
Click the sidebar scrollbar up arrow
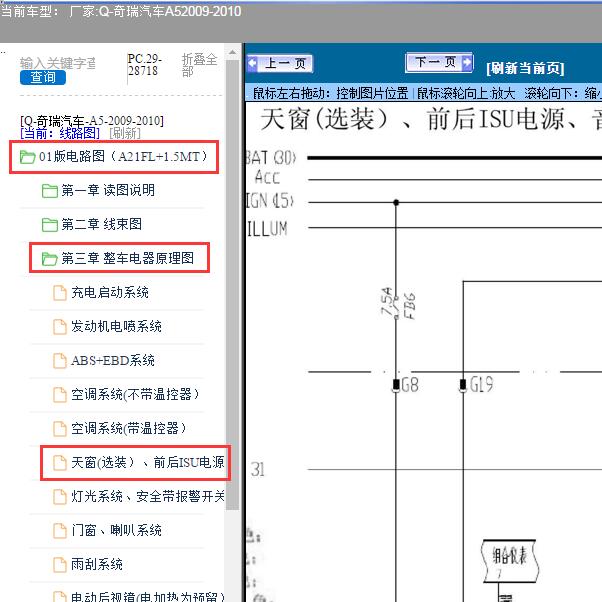232,52
